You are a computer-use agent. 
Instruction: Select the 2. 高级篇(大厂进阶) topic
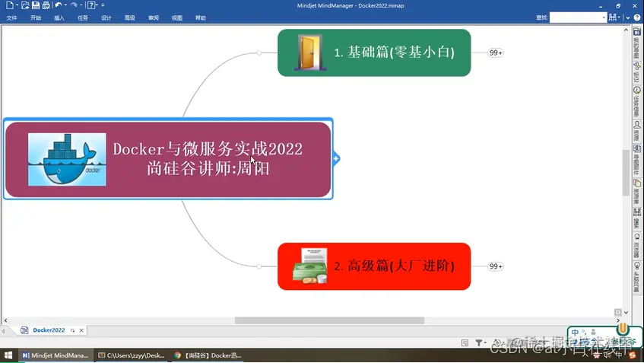point(374,266)
